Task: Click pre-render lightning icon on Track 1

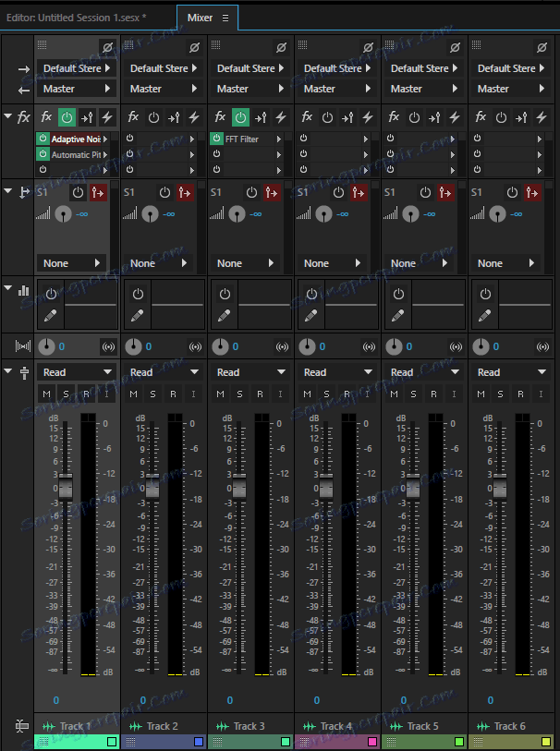Action: coord(107,117)
